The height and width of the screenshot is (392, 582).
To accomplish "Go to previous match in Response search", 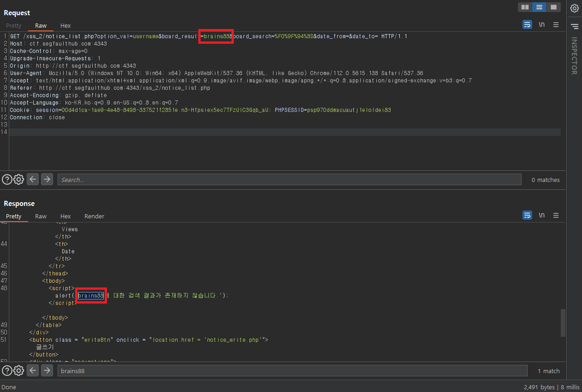I will tap(32, 370).
